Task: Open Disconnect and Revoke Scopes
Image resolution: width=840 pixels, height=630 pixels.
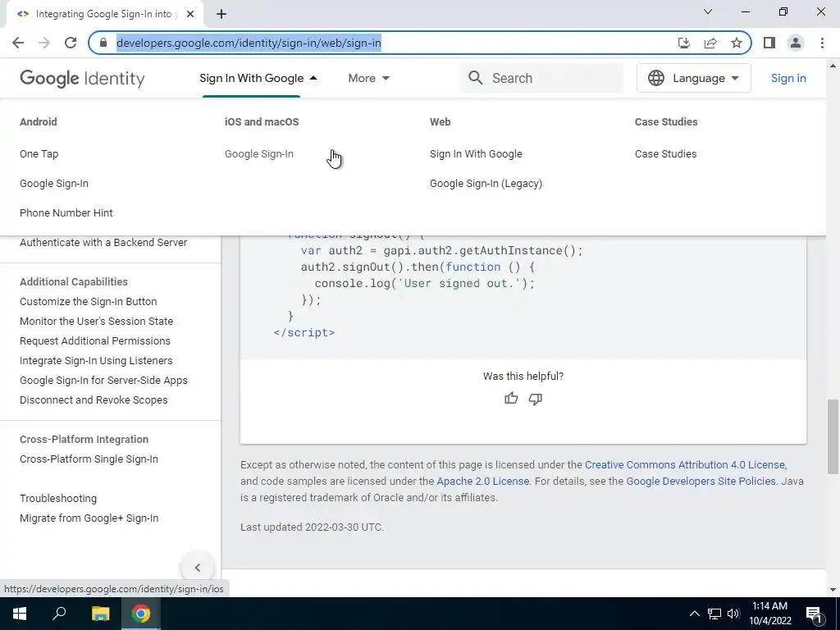Action: (x=94, y=400)
